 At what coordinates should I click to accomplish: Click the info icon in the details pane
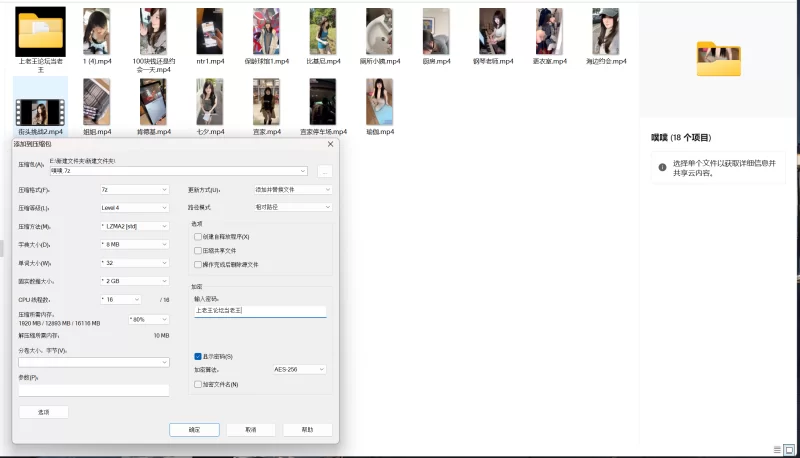point(662,167)
